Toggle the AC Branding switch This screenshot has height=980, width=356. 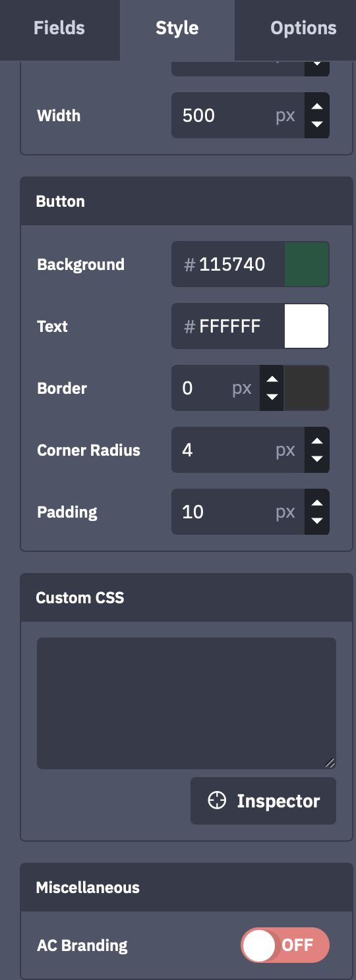point(285,945)
